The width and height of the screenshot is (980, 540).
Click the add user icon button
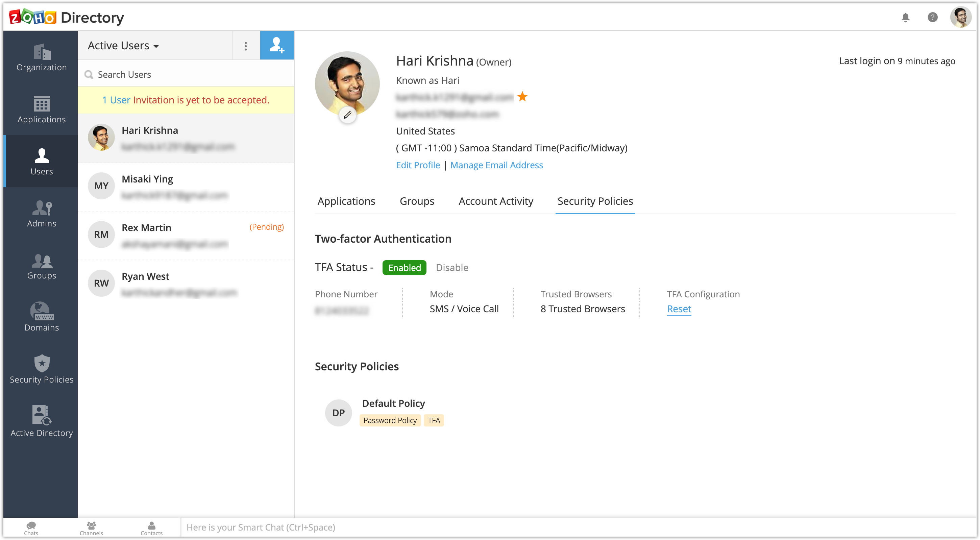coord(276,45)
